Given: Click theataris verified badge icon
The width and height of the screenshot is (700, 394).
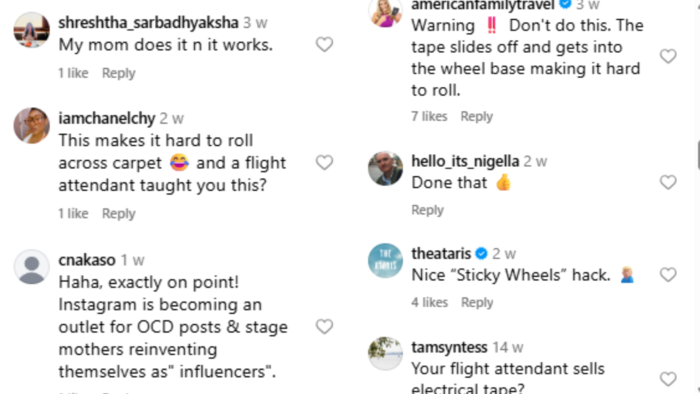Looking at the screenshot, I should 481,254.
